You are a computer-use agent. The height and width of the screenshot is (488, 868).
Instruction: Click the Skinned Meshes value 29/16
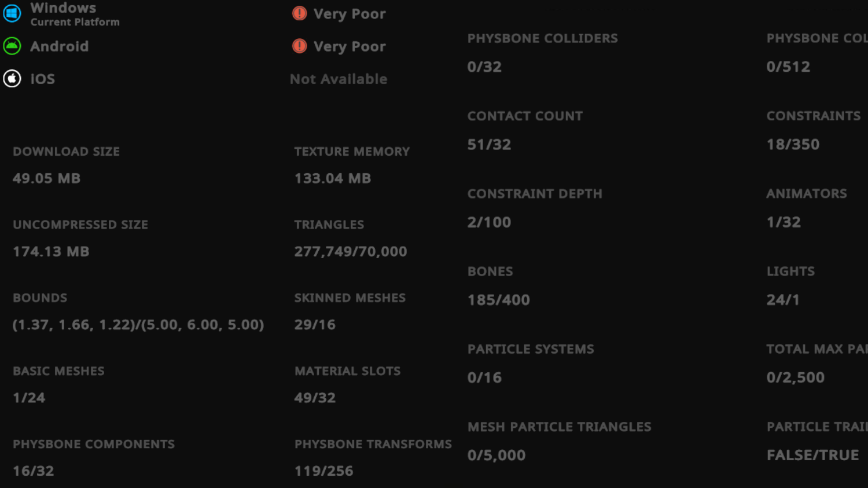tap(314, 325)
